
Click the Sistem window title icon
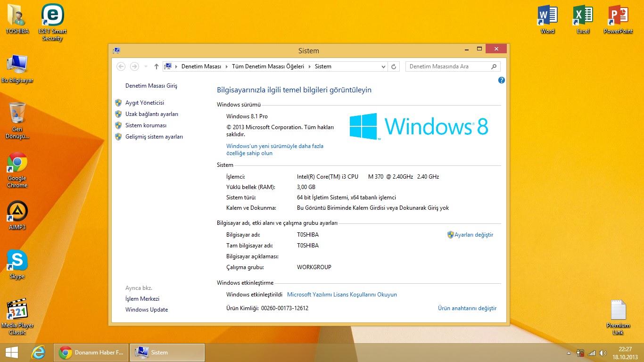tap(116, 50)
